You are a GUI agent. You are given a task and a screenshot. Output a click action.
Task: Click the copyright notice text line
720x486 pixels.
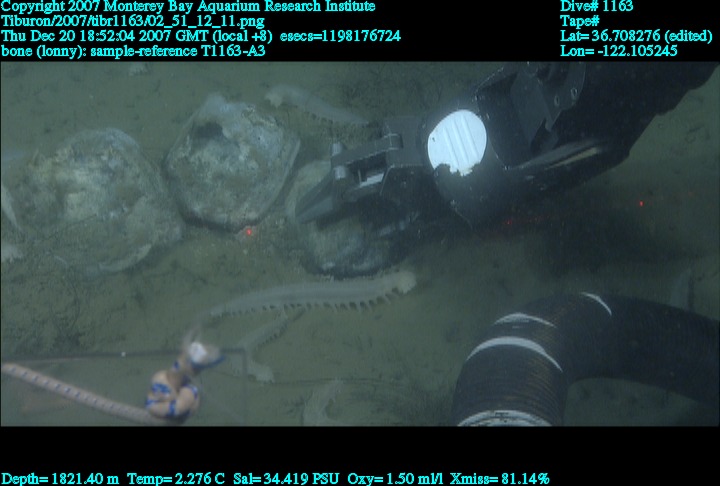(188, 7)
